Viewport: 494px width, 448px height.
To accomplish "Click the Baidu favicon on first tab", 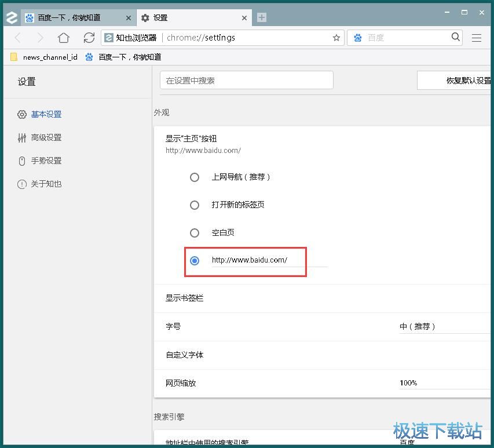I will point(30,18).
